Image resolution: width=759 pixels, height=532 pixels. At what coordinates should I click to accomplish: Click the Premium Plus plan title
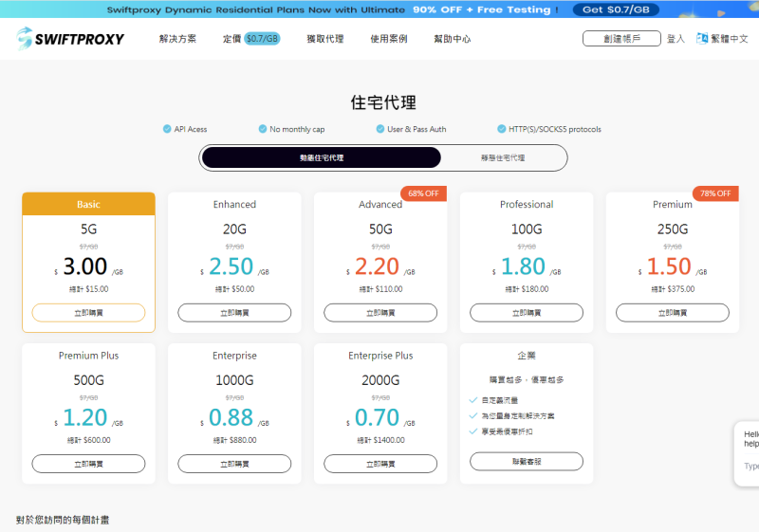coord(88,356)
